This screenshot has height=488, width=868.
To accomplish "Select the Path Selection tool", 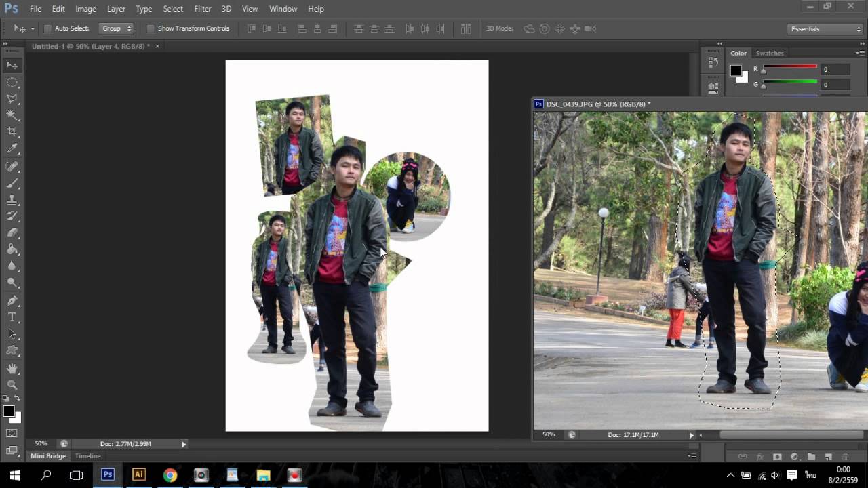I will click(x=12, y=334).
